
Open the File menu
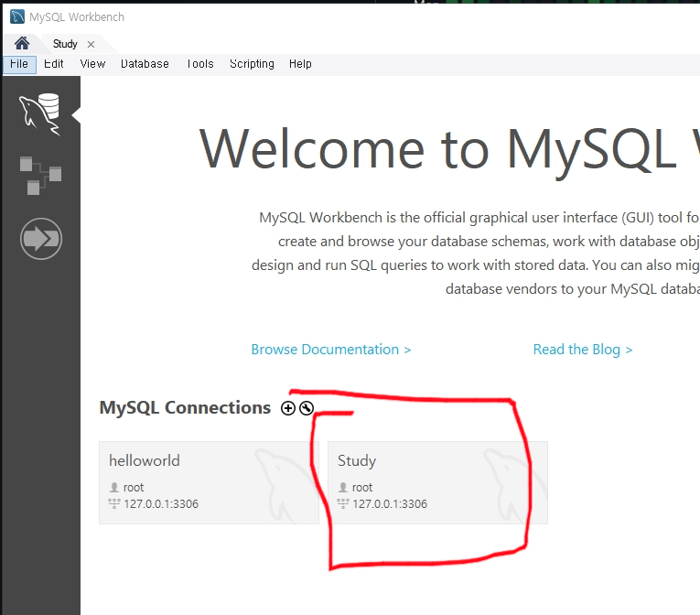19,64
